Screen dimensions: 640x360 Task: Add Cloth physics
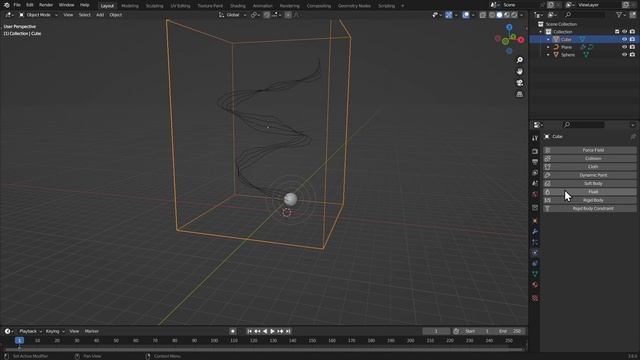point(589,167)
